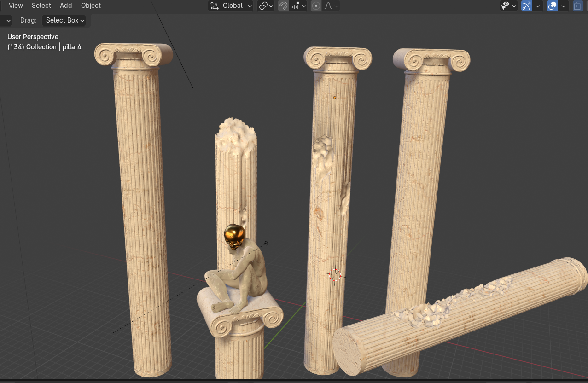Click the proportional editing falloff curve icon
This screenshot has height=383, width=588.
[x=331, y=6]
